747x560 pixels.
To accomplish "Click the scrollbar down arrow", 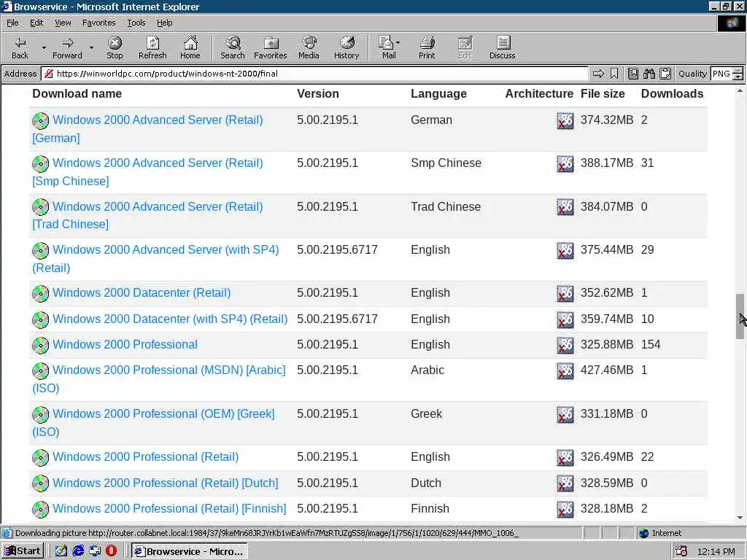I will pyautogui.click(x=740, y=517).
